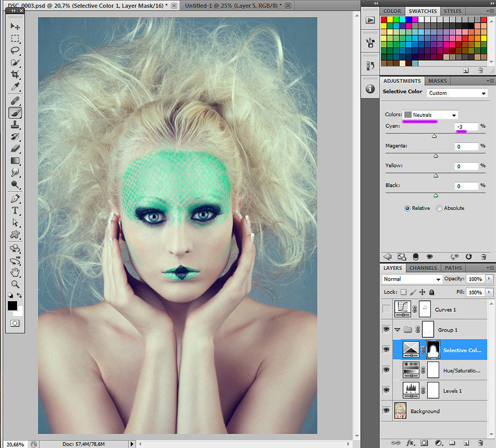Toggle adjustment layer visibility in Adjustments panel

point(429,257)
